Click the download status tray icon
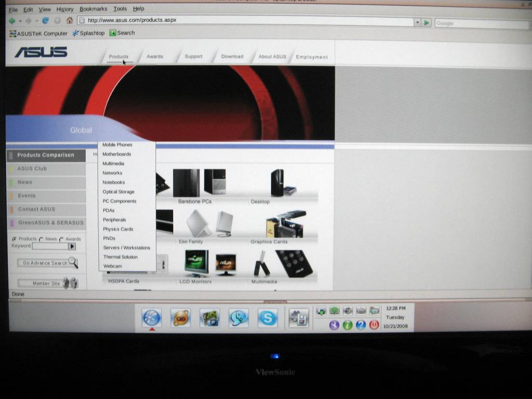Screen dimensions: 532x399 [x=321, y=311]
